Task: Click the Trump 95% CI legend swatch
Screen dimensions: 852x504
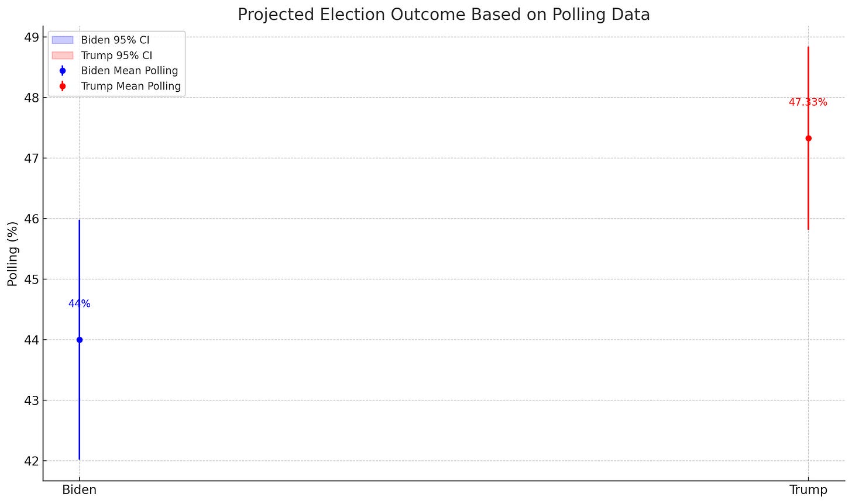Action: 63,56
